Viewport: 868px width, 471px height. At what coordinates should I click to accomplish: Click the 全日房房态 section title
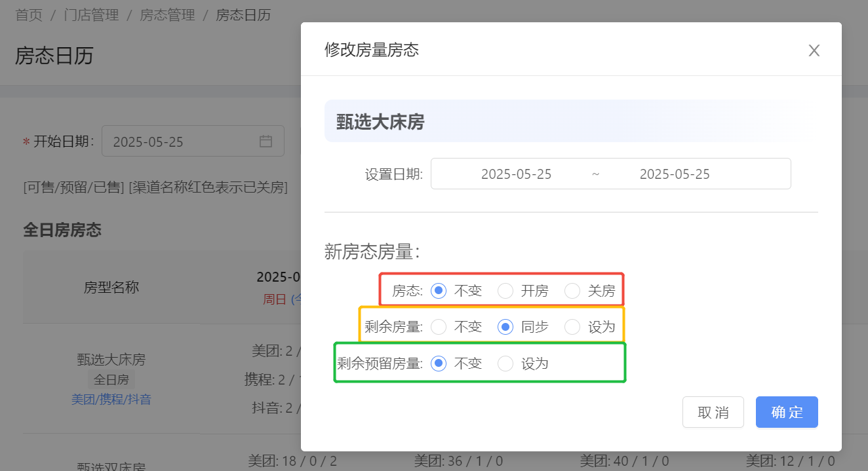tap(62, 230)
